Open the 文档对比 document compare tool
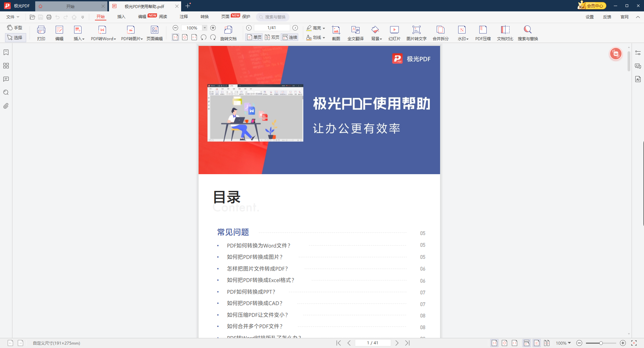The height and width of the screenshot is (348, 644). (x=504, y=32)
